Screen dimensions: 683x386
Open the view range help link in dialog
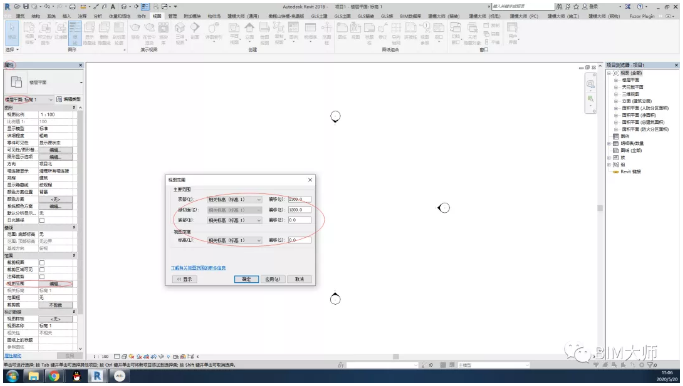(199, 267)
